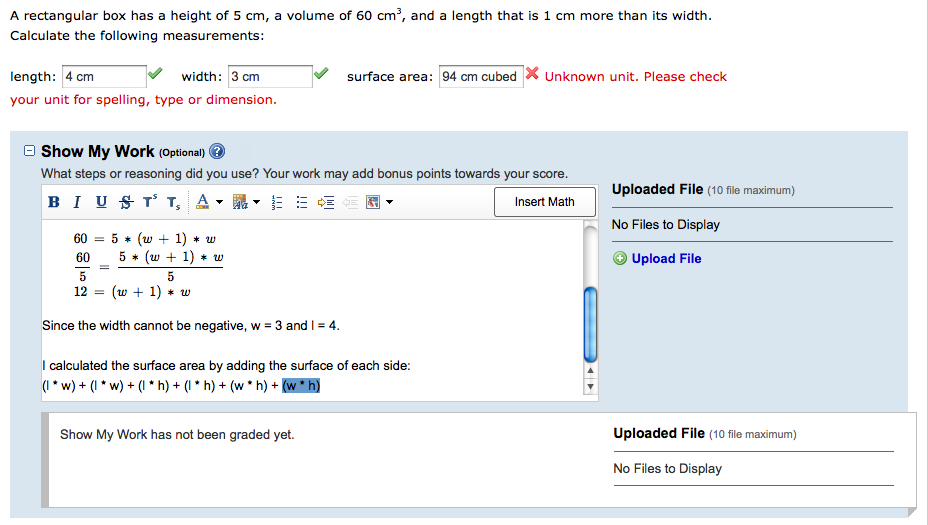928x525 pixels.
Task: Collapse the Show My Work section
Action: pyautogui.click(x=29, y=151)
